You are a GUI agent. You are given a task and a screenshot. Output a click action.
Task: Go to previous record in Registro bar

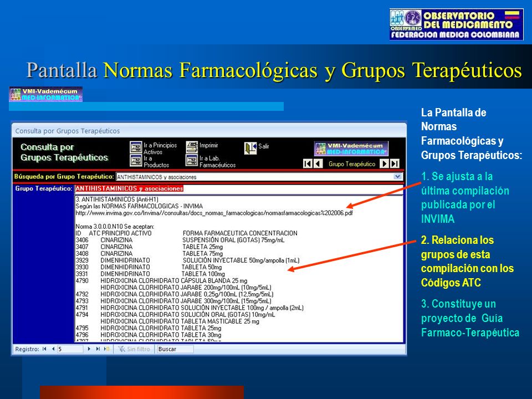click(53, 349)
